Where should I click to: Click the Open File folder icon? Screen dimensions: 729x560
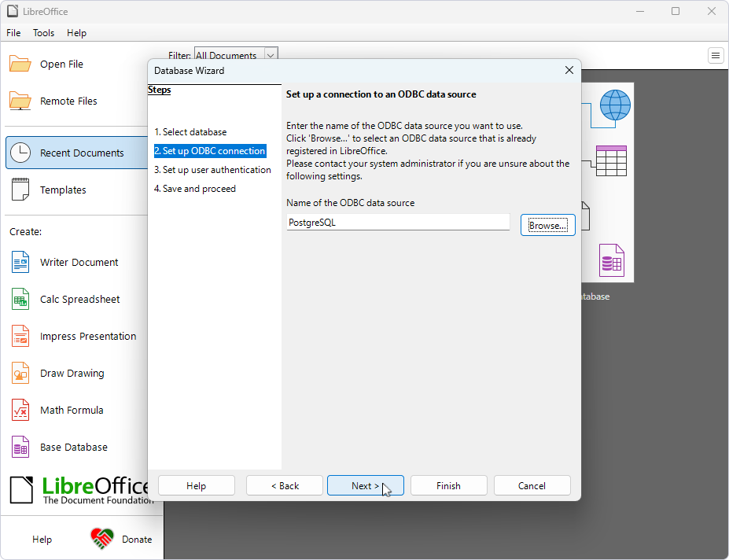pyautogui.click(x=20, y=64)
